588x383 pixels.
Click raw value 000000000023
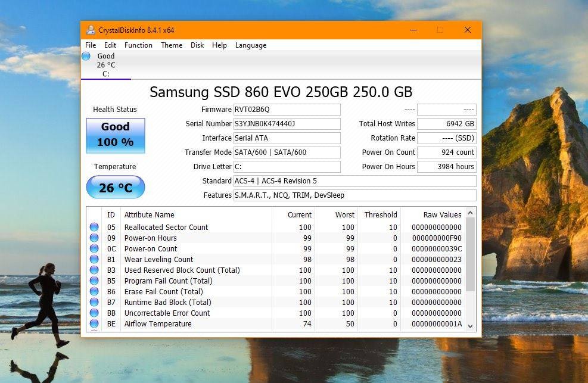point(437,259)
